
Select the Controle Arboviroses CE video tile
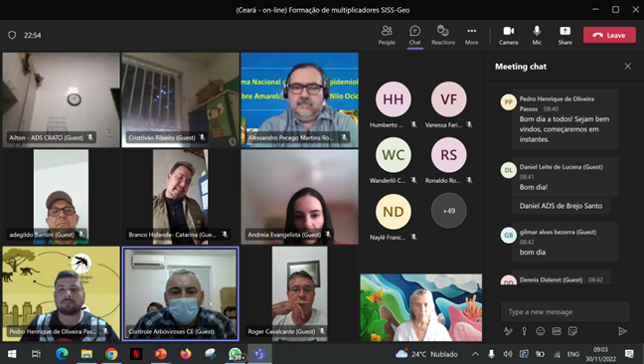tap(180, 293)
